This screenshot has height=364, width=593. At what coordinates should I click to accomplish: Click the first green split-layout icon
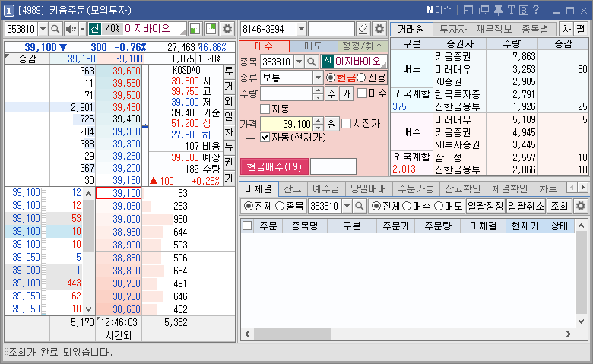coord(195,29)
